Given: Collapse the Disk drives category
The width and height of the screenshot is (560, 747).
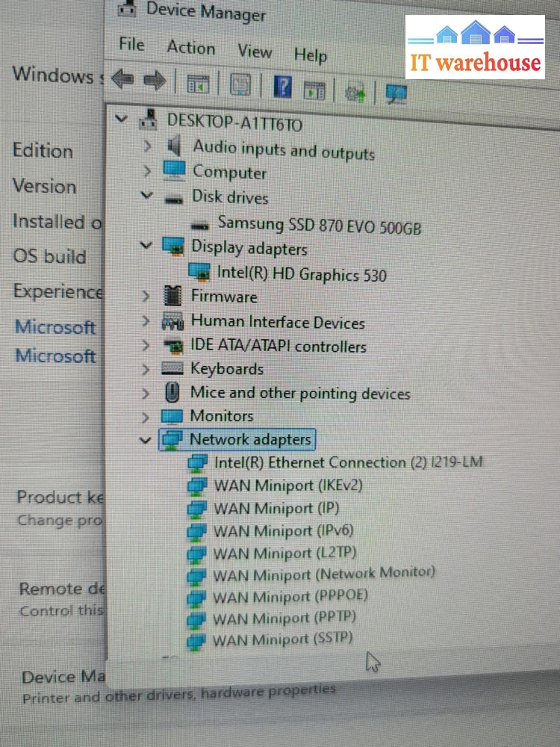Looking at the screenshot, I should pos(146,195).
